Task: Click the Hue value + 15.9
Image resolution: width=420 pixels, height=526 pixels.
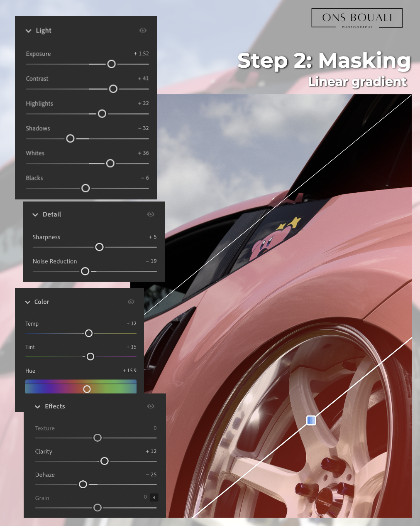Action: [129, 371]
